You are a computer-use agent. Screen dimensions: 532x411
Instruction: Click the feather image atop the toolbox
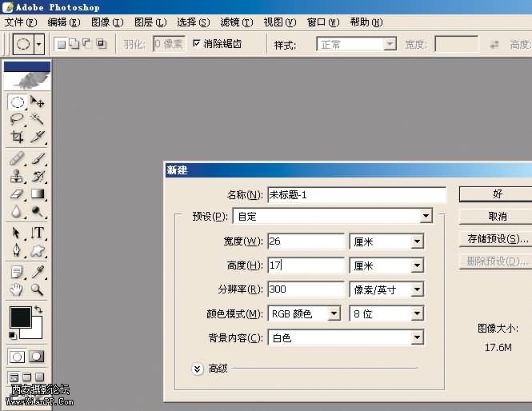(27, 80)
